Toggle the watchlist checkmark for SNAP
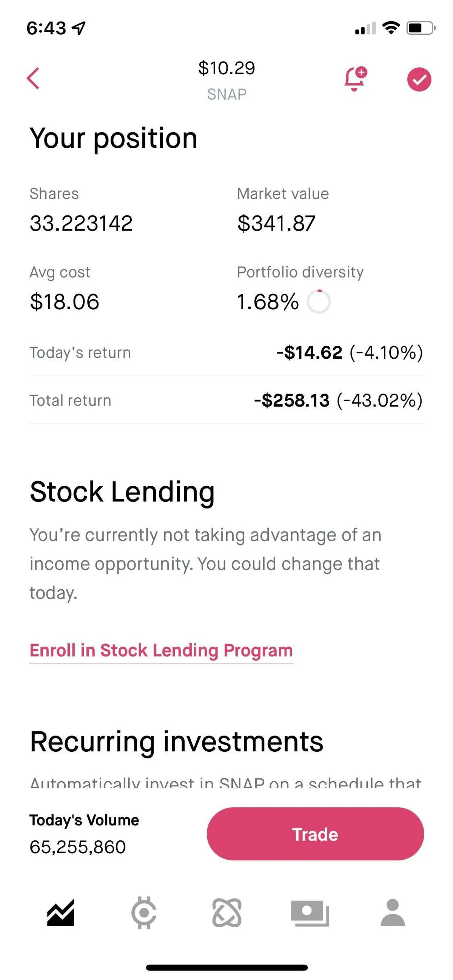This screenshot has width=453, height=980. (x=419, y=80)
